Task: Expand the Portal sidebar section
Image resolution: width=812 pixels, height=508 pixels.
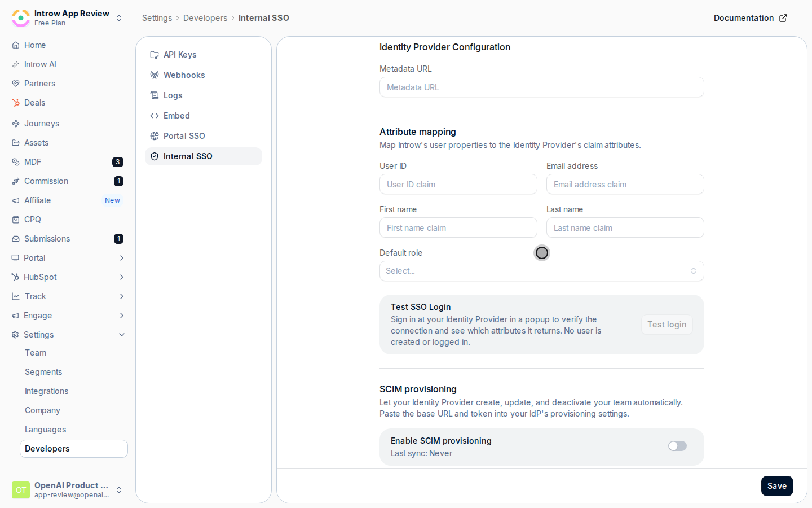Action: 122,258
